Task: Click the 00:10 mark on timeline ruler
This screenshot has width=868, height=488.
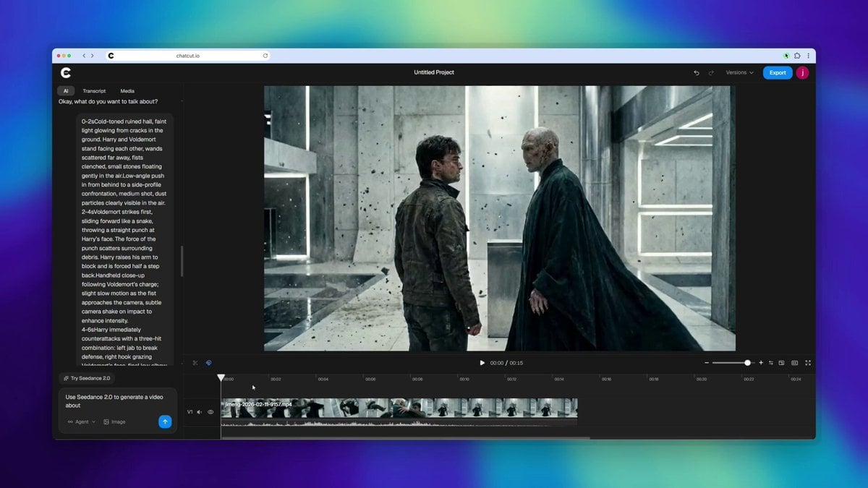Action: [x=464, y=379]
